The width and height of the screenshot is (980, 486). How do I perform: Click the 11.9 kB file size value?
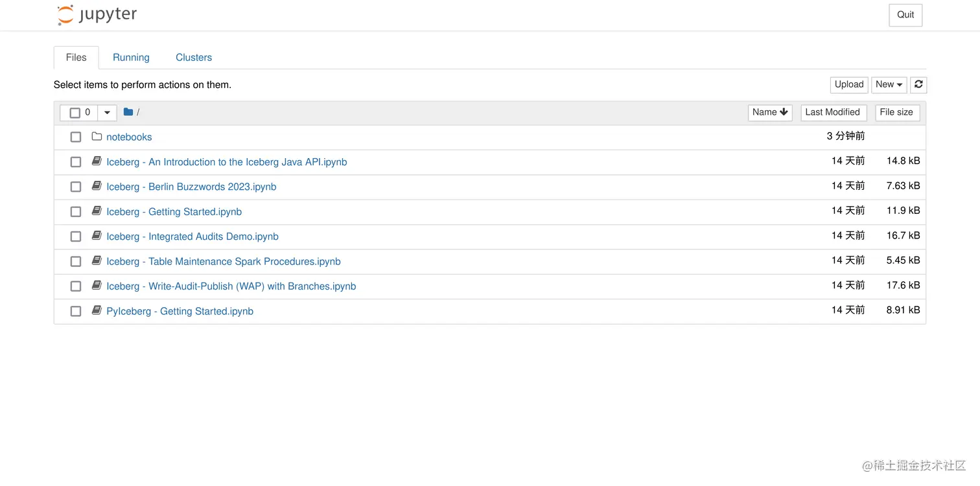click(904, 211)
